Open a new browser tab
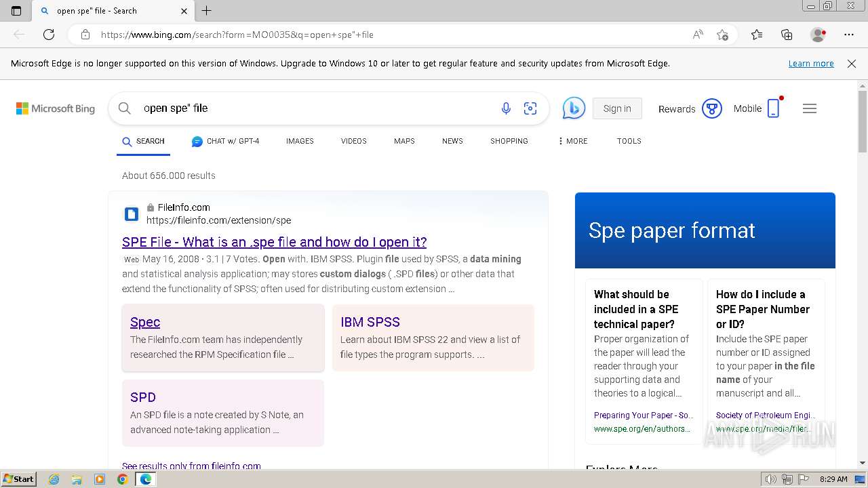The width and height of the screenshot is (868, 488). point(207,10)
